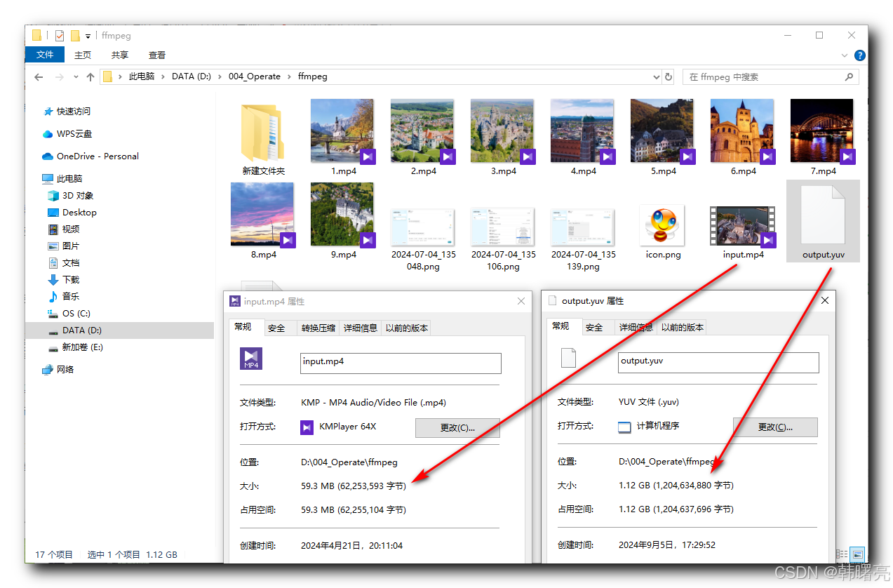Open the 共享 ribbon tab
The height and width of the screenshot is (588, 893).
120,55
